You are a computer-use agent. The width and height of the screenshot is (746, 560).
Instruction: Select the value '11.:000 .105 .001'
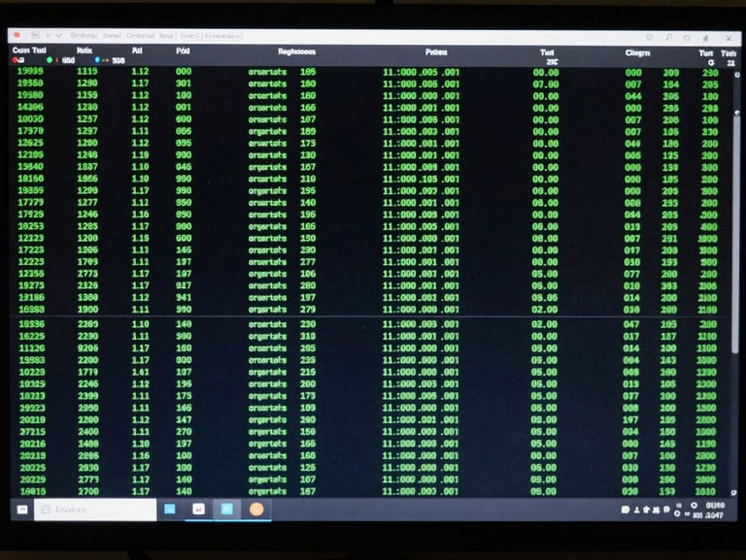(421, 179)
